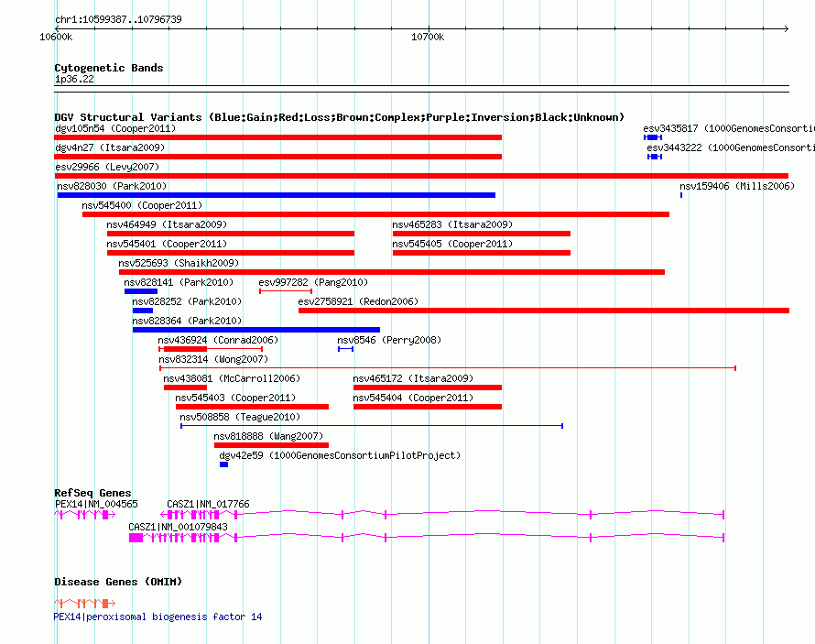Click the nsv465283 (Itsara2009) label
815x644 pixels.
452,224
